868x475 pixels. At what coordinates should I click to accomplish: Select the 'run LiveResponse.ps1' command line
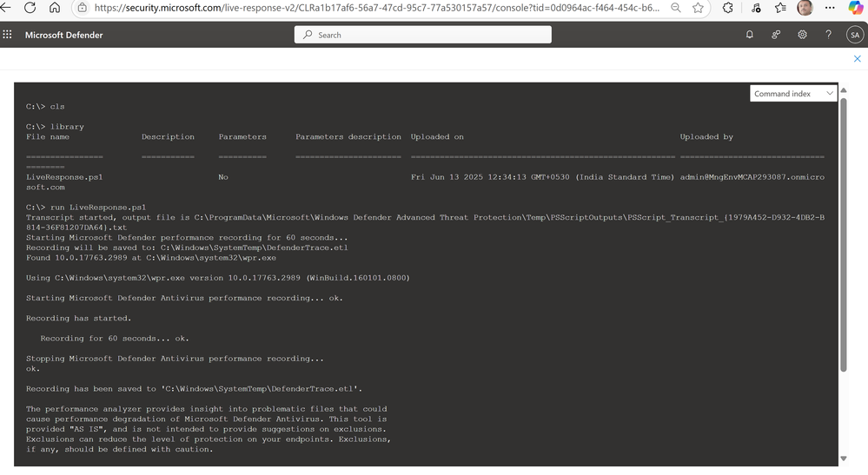(x=86, y=208)
